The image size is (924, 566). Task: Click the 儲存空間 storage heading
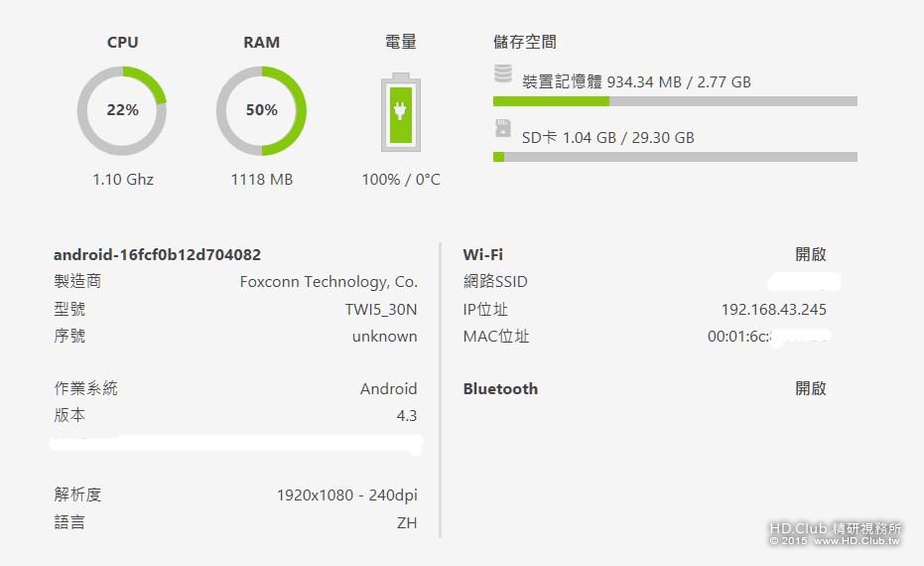point(524,42)
